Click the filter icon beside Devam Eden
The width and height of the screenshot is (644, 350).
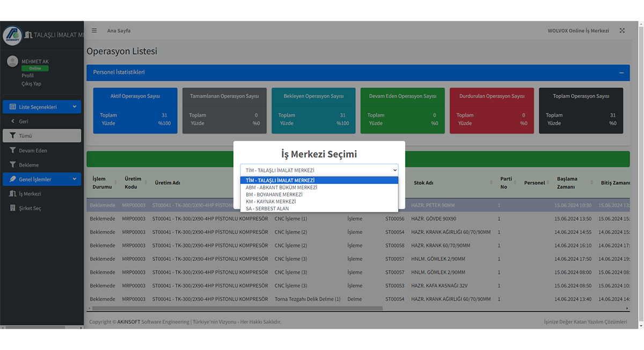point(13,151)
